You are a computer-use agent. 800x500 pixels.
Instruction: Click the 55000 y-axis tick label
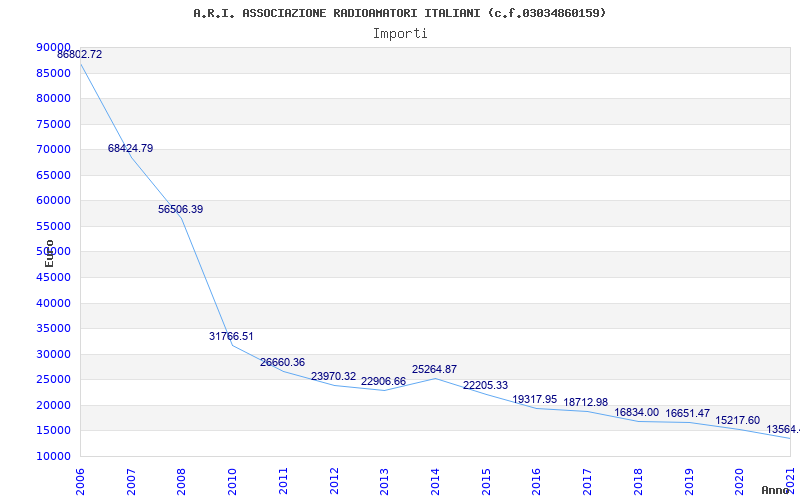53,226
